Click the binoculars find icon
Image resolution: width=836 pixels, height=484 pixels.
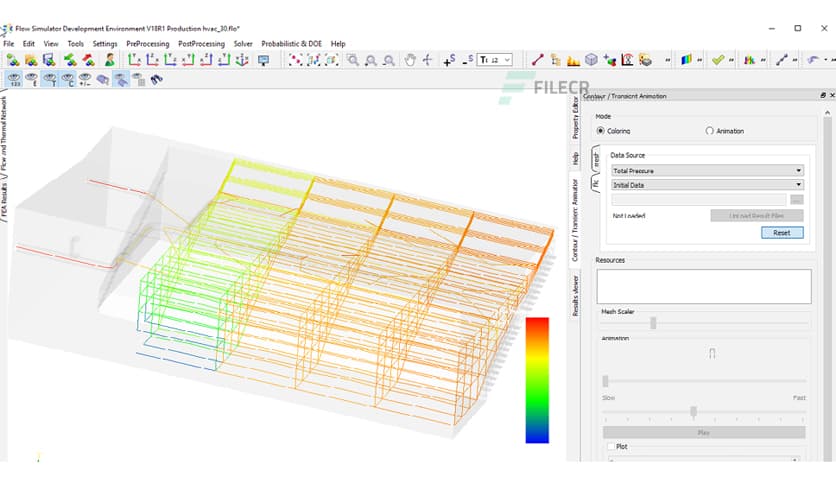coord(156,79)
